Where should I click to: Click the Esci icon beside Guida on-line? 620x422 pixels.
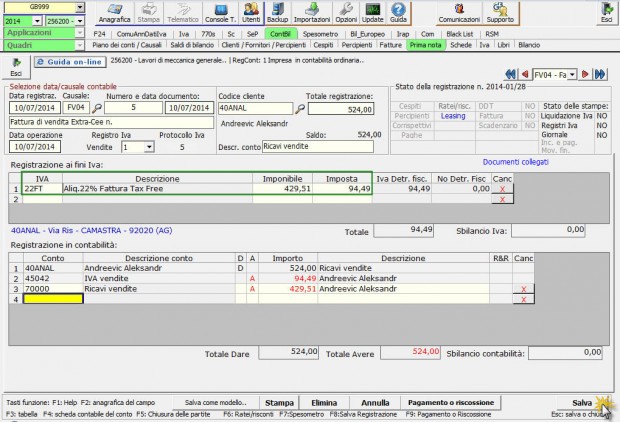16,67
